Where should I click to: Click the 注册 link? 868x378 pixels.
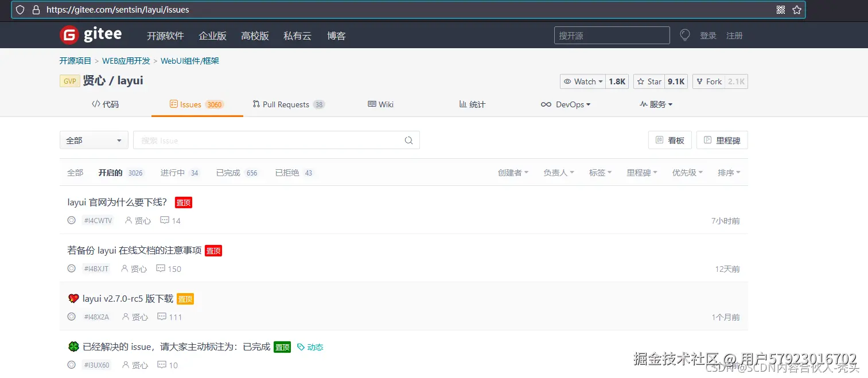point(734,36)
